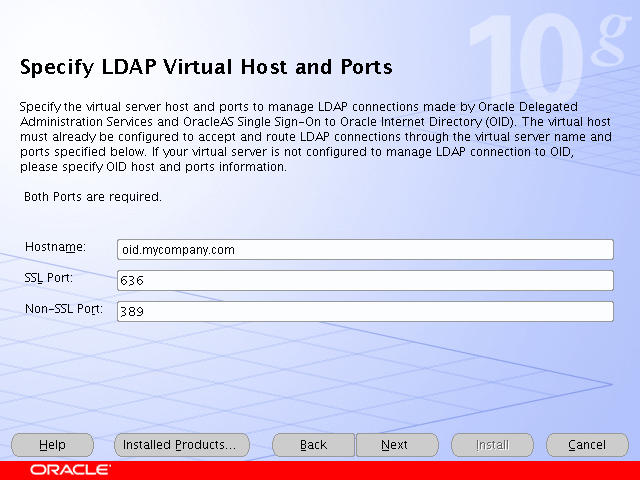This screenshot has height=480, width=640.
Task: Click the Oracle logo in red bar
Action: coord(70,470)
